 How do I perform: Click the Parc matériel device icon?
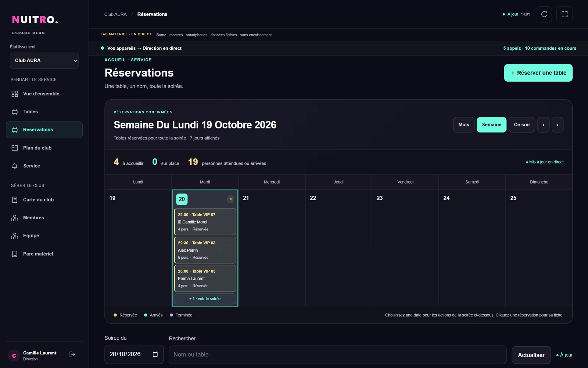[x=15, y=254]
